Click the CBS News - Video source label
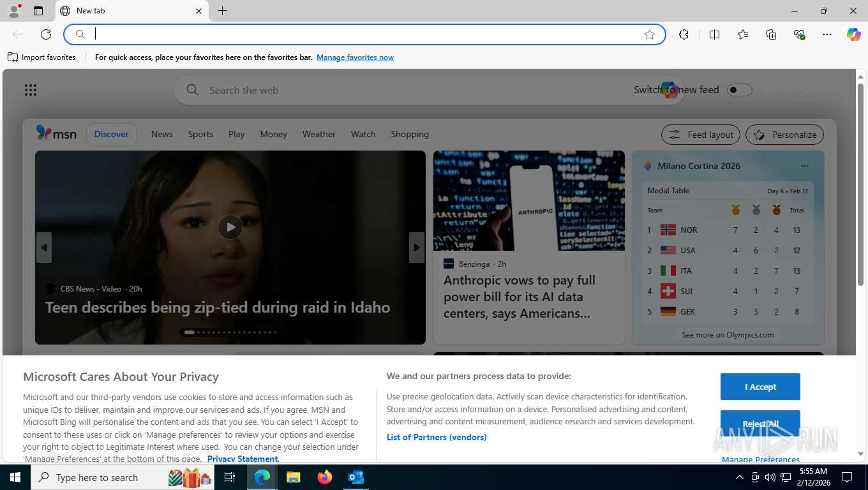The image size is (868, 490). [x=91, y=288]
